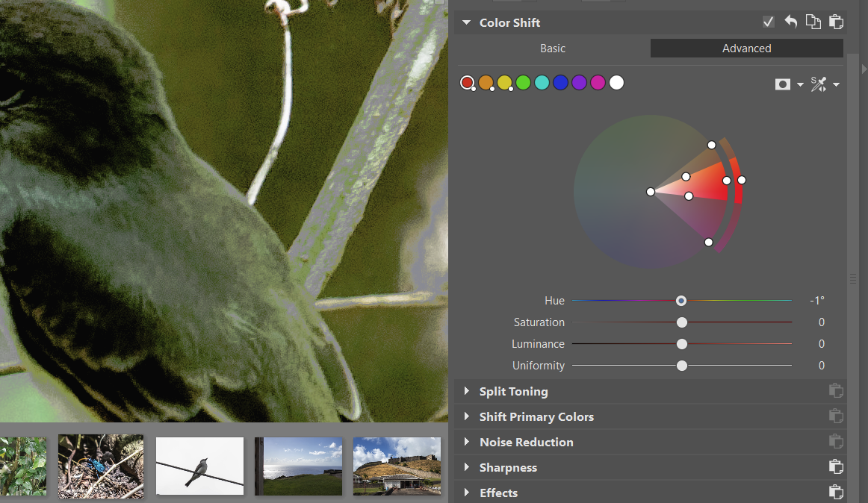The image size is (868, 503).
Task: Paste settings into the Effects section
Action: (x=836, y=492)
